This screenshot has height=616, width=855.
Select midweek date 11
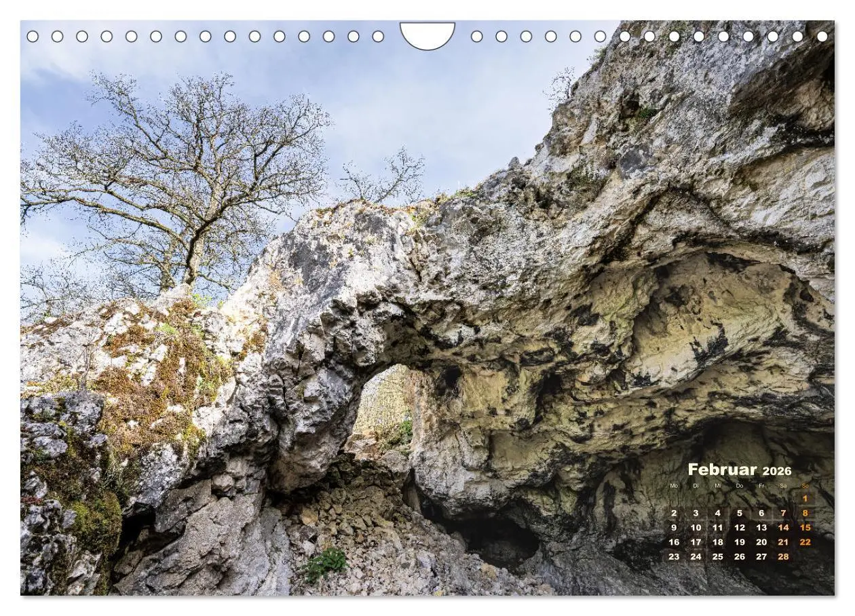click(717, 527)
